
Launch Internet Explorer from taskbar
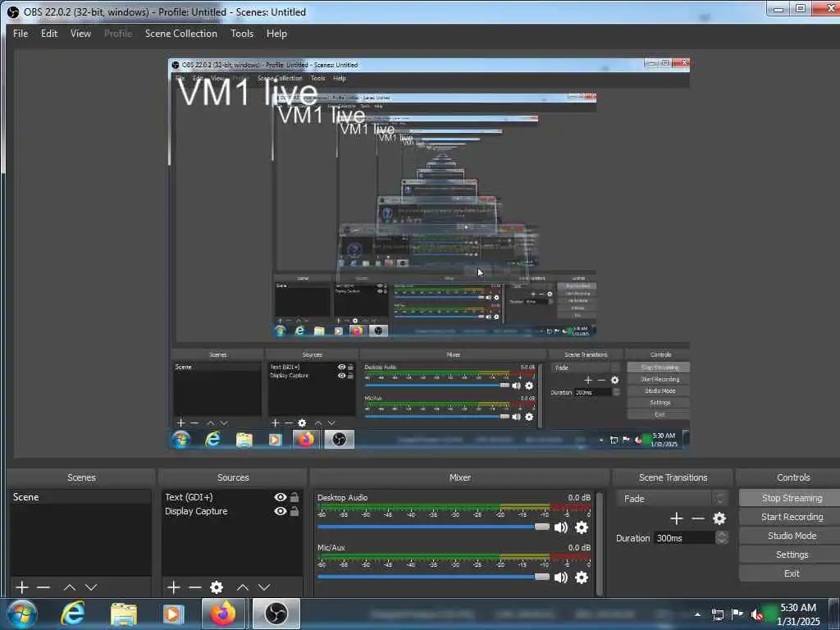click(73, 614)
